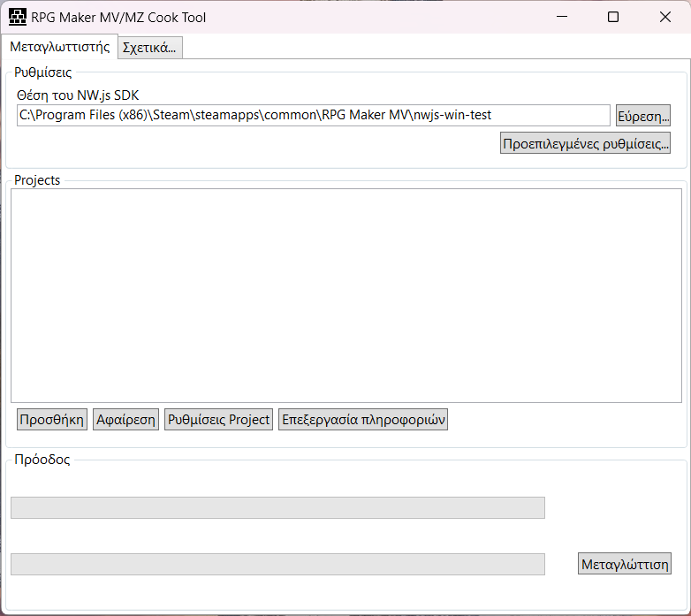Click the Ρυθμίσεις group label

point(42,72)
